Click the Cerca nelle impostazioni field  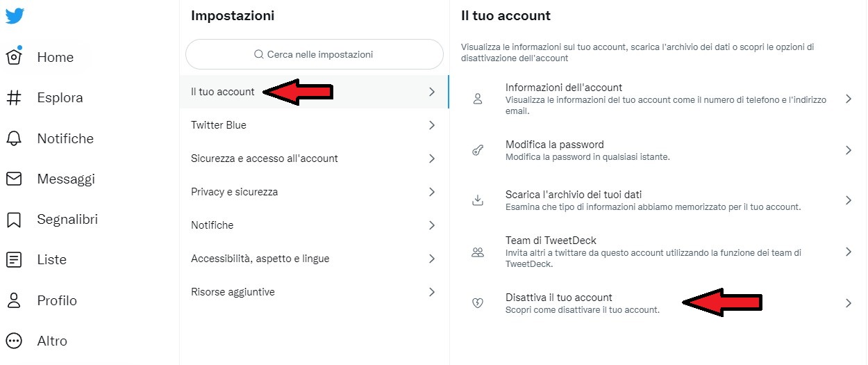click(315, 54)
